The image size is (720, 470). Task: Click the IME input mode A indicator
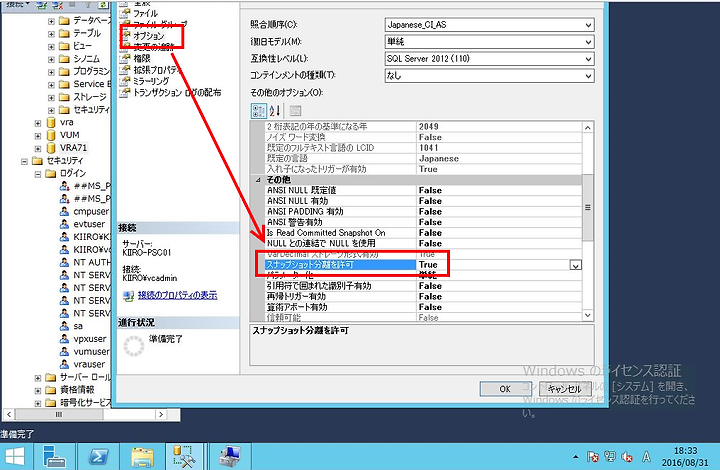tap(647, 457)
